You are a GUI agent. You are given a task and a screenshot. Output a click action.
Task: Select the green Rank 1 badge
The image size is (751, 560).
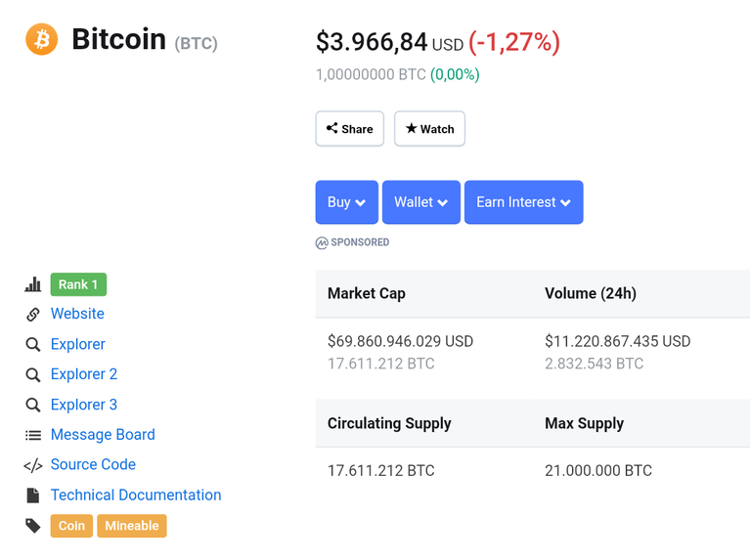[78, 284]
